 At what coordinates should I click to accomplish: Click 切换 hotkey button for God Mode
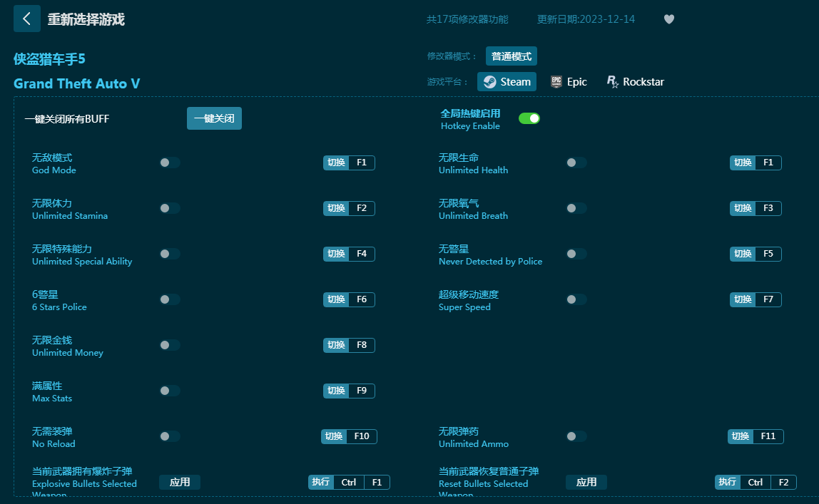click(337, 163)
